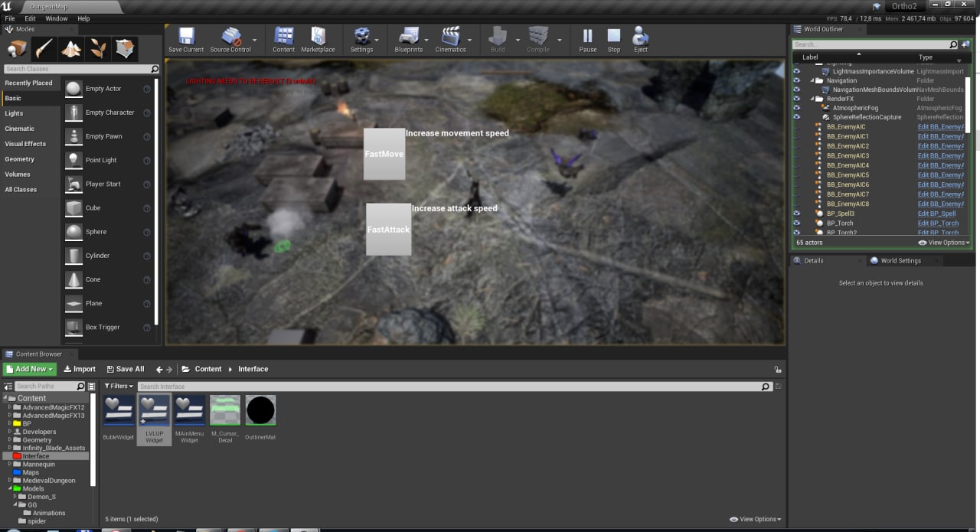Screen dimensions: 980x532
Task: Select the Foliage mode icon
Action: click(x=98, y=49)
